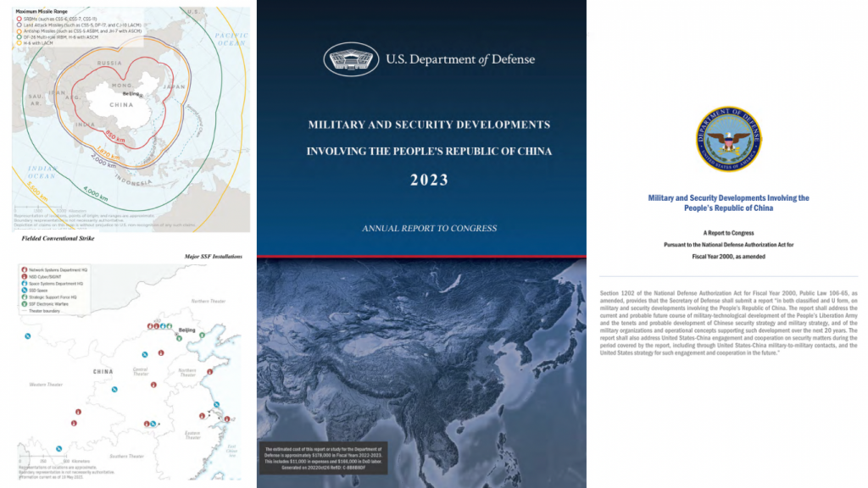Image resolution: width=868 pixels, height=488 pixels.
Task: Click the purple Land Attack Missiles legend circle
Action: 19,25
